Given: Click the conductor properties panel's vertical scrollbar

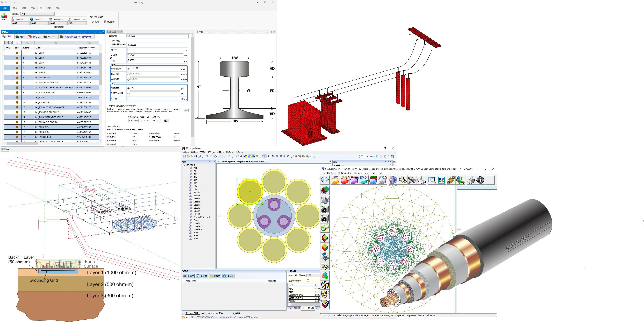Looking at the screenshot, I should (192, 86).
